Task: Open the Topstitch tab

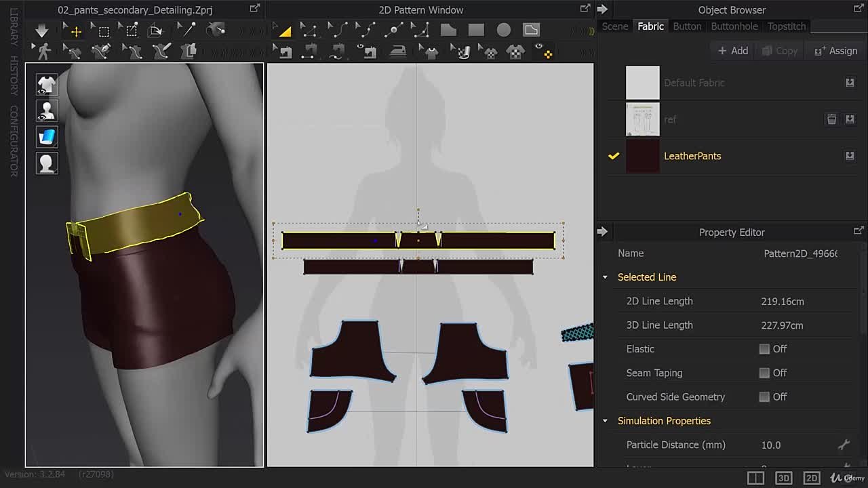Action: point(786,26)
